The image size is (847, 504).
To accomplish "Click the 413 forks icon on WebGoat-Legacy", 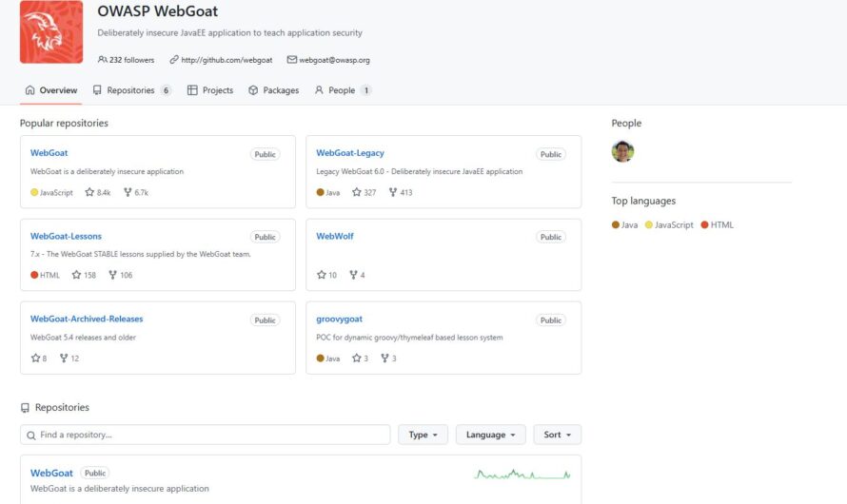I will [x=393, y=192].
